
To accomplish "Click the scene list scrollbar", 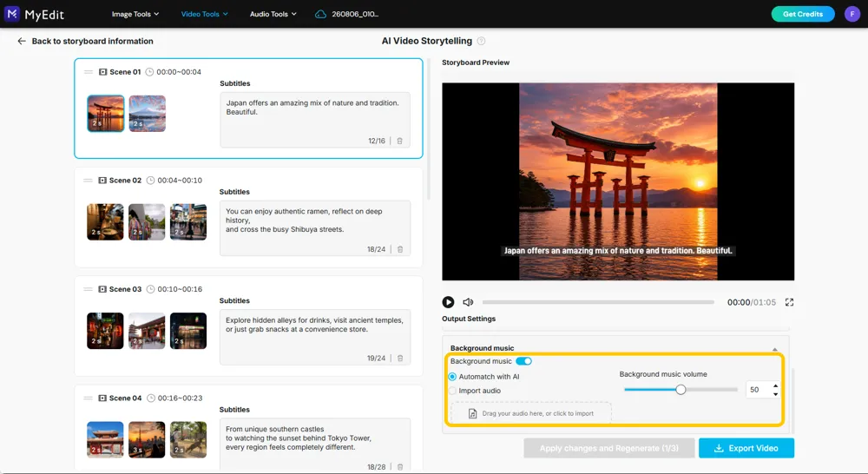I will click(x=429, y=129).
